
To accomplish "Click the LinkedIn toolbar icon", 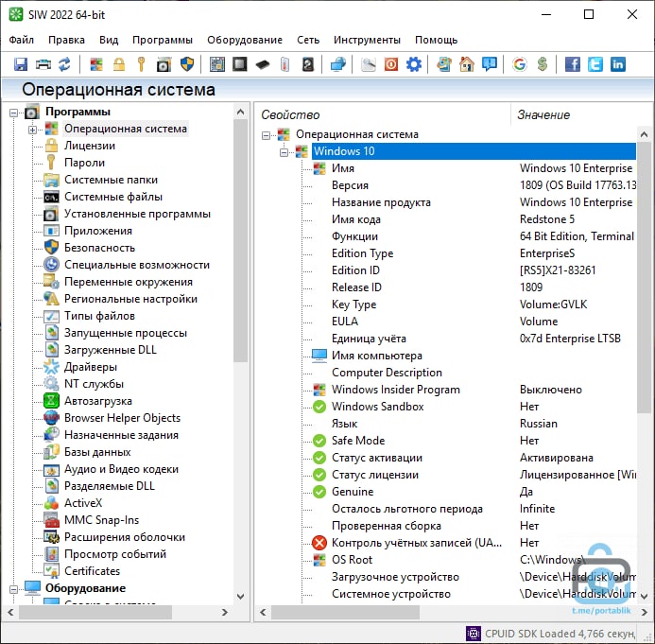I will pos(618,64).
